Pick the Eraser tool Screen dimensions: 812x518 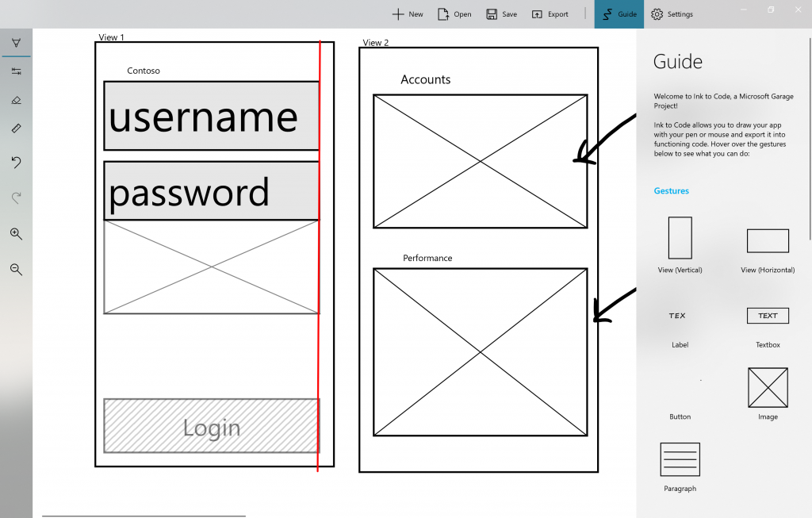[16, 100]
